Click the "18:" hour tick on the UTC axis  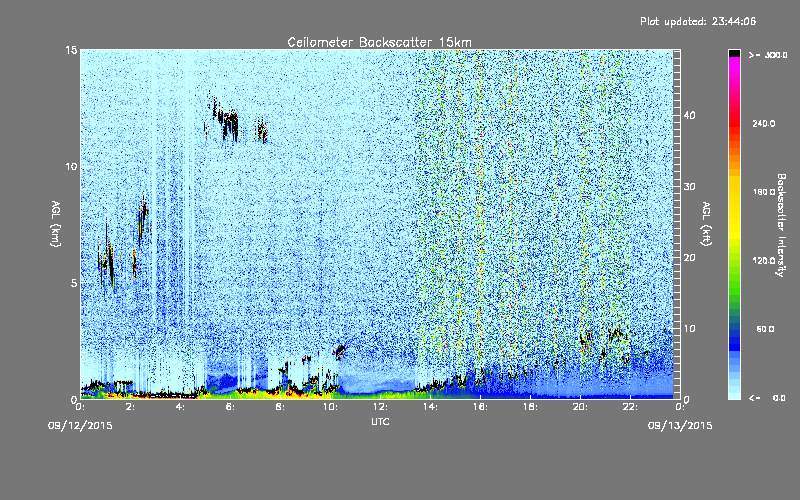tap(530, 407)
